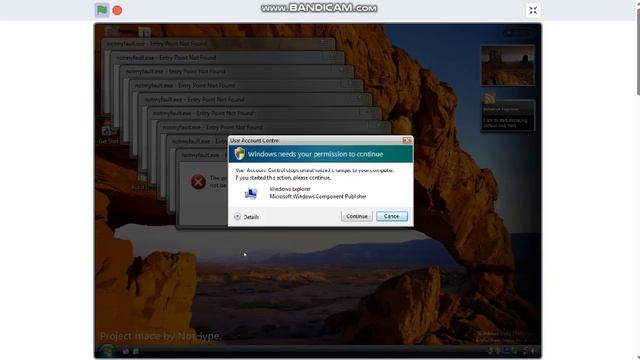This screenshot has height=360, width=640.
Task: Click the rearmost notmyfault.exe error title bar
Action: [x=218, y=44]
